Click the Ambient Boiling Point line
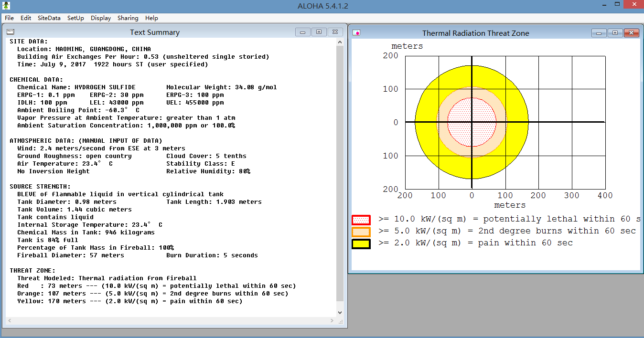 (x=78, y=110)
